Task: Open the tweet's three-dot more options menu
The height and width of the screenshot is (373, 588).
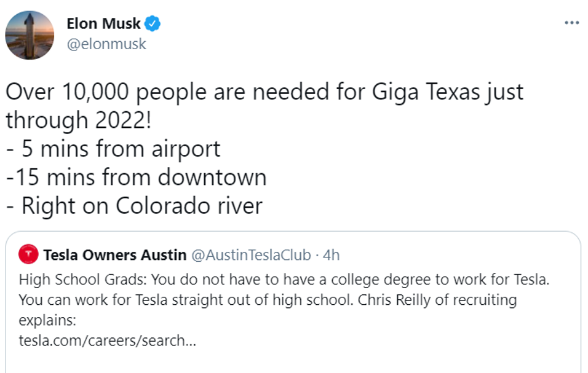Action: pyautogui.click(x=571, y=23)
